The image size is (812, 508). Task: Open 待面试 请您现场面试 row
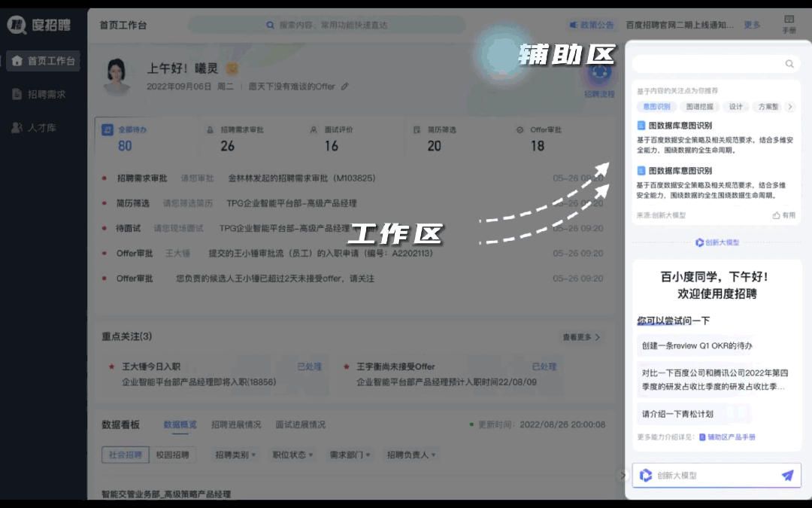coord(352,228)
